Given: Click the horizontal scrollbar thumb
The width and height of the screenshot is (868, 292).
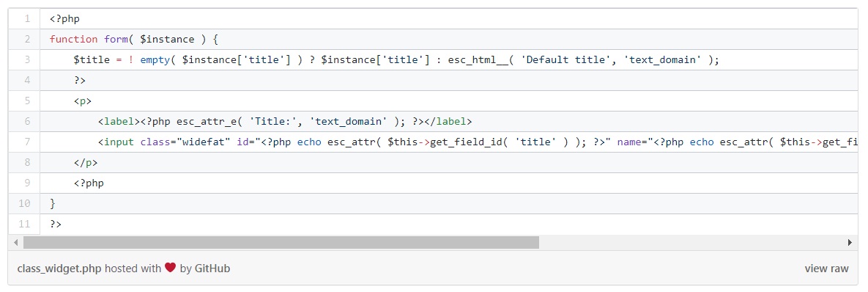Looking at the screenshot, I should [281, 243].
